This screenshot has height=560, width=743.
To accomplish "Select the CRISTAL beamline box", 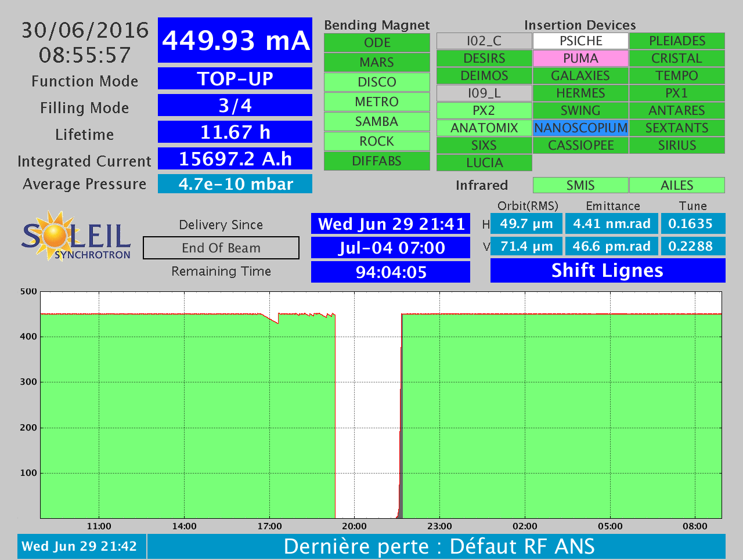I will pyautogui.click(x=677, y=58).
